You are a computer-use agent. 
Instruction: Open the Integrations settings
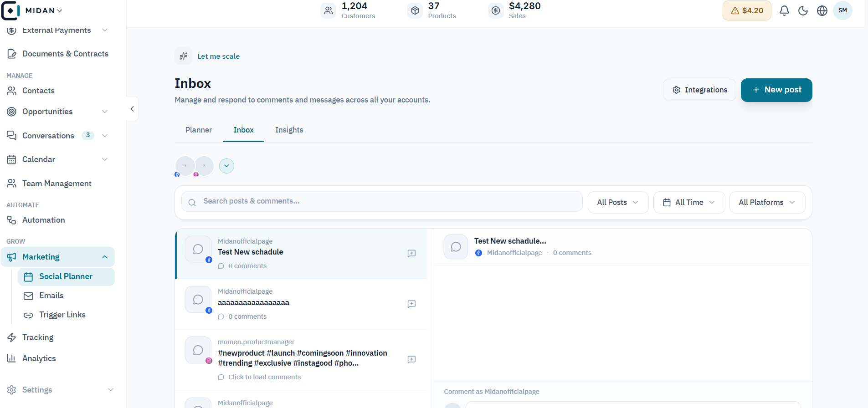coord(699,90)
